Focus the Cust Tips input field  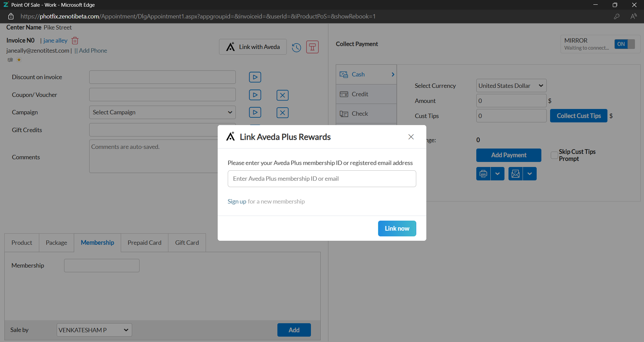[511, 116]
